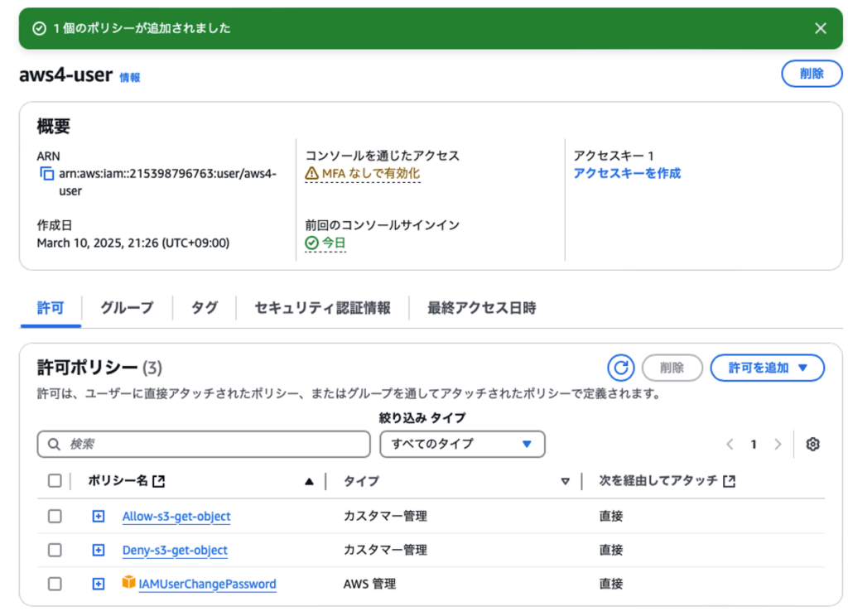Viewport: 848px width, 616px height.
Task: Click the MFA なしで有効化 status link
Action: [x=370, y=174]
